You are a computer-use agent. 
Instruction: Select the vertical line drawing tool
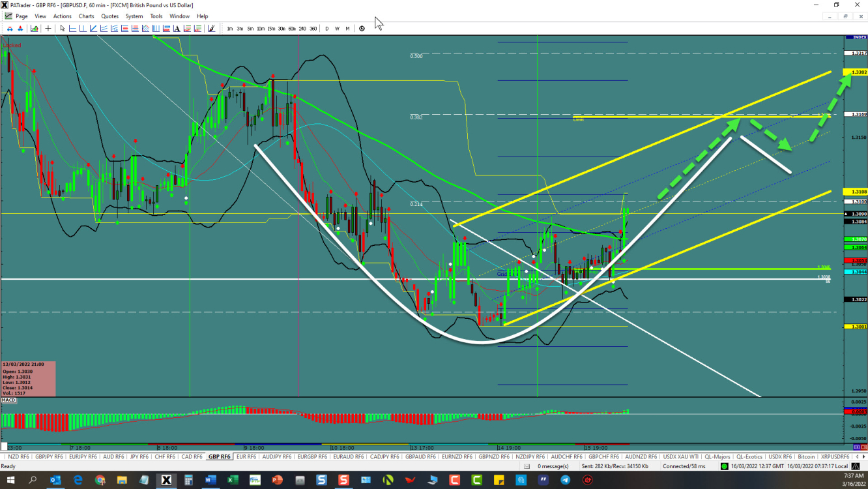[x=83, y=29]
